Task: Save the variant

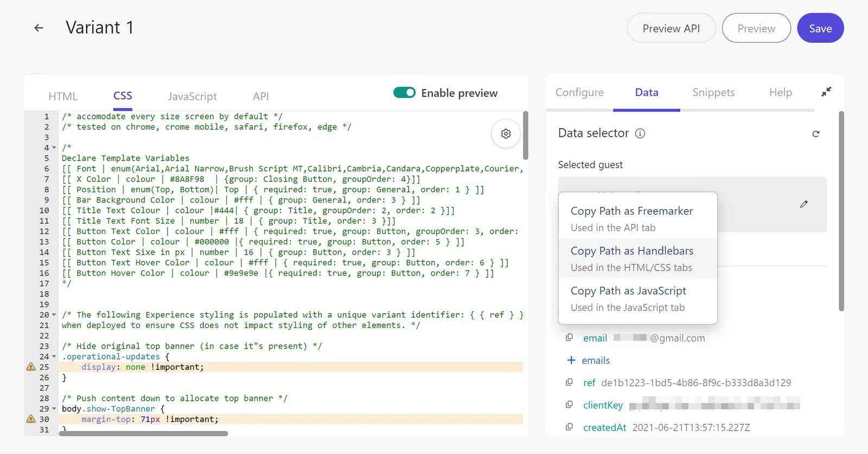Action: click(820, 28)
